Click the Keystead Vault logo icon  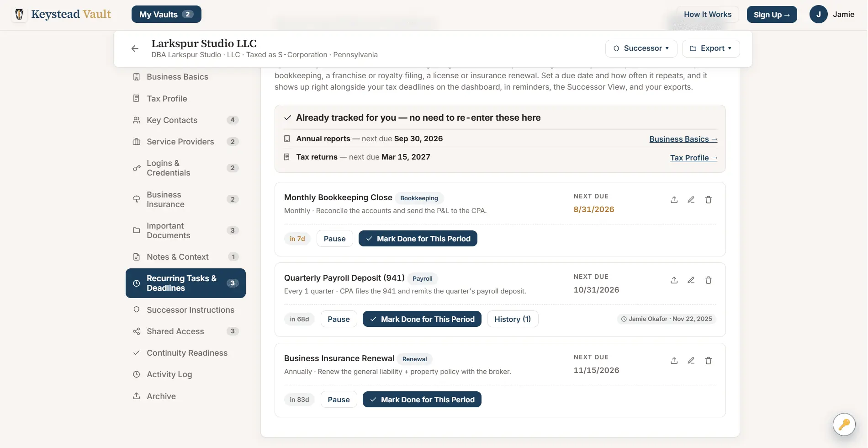click(19, 14)
